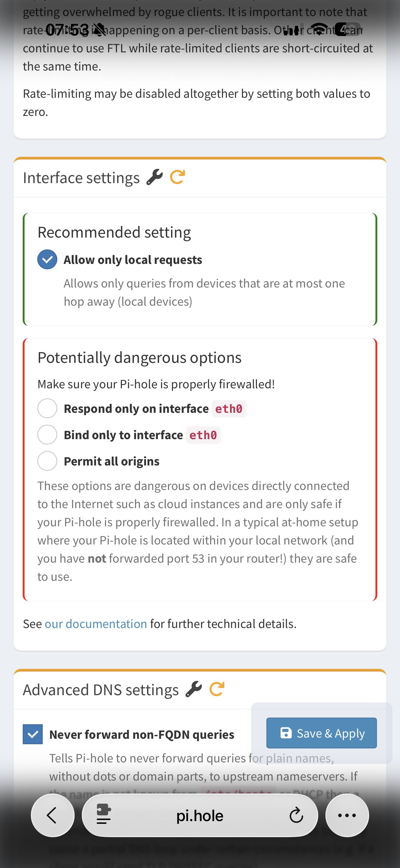Select Respond only on interface eth0
This screenshot has width=400, height=868.
47,408
